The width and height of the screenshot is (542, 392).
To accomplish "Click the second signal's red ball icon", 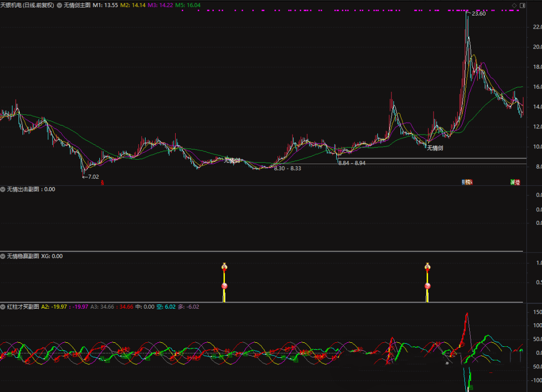I will [428, 286].
